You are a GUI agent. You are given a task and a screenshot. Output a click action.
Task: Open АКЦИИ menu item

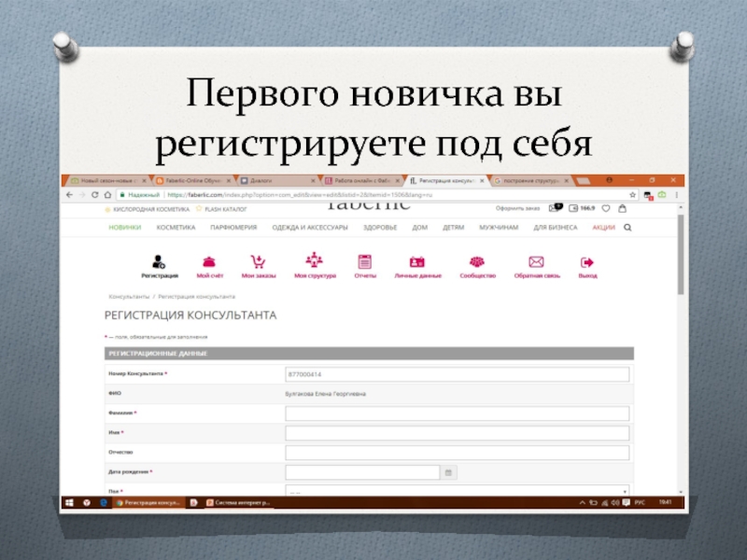(603, 228)
